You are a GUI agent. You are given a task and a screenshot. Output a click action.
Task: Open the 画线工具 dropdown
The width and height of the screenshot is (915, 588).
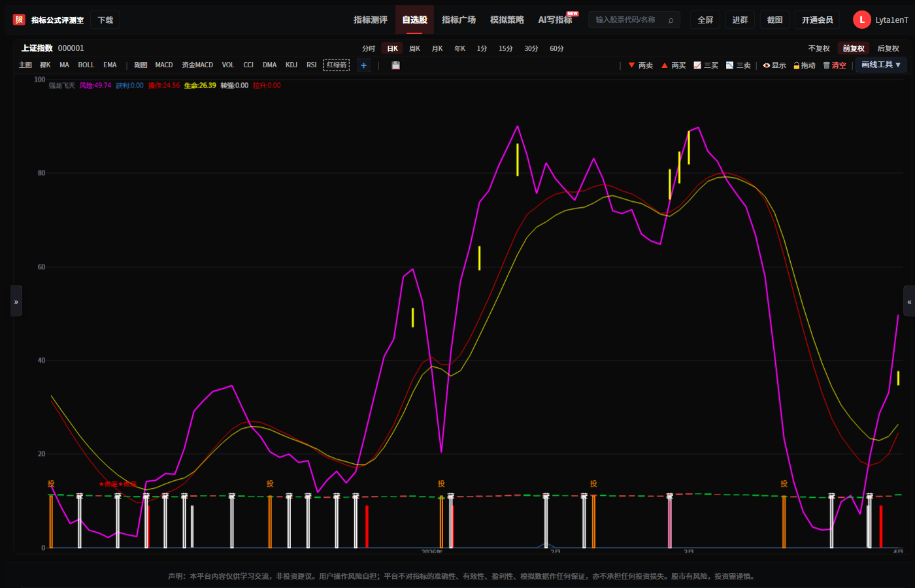coord(881,65)
